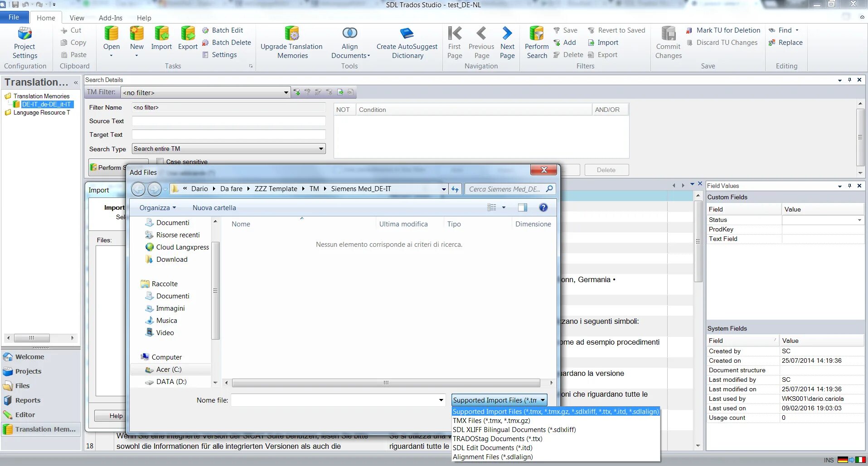868x466 pixels.
Task: Open the Replace tool
Action: (786, 43)
